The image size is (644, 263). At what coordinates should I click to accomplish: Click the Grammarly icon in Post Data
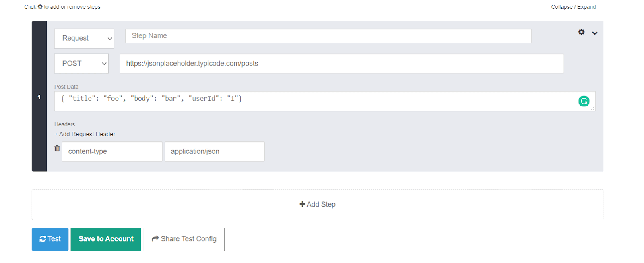[584, 101]
